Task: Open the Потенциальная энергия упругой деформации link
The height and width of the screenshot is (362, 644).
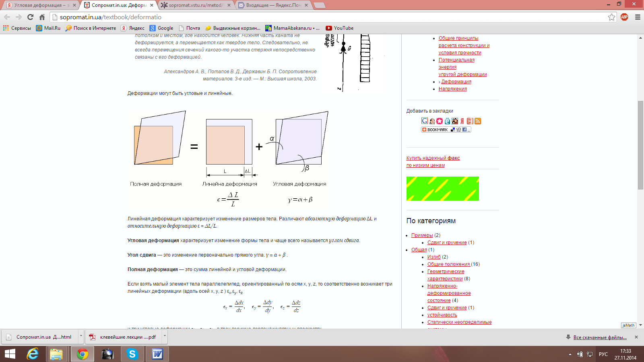Action: (462, 67)
